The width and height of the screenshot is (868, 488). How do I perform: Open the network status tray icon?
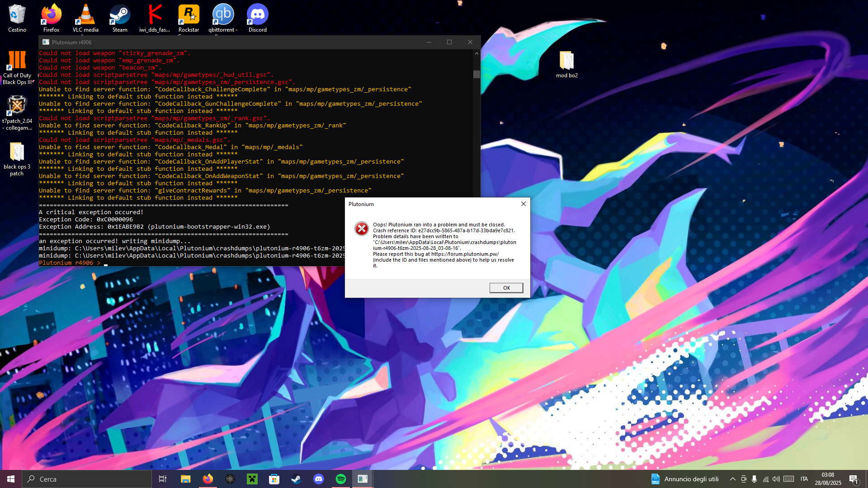(766, 479)
